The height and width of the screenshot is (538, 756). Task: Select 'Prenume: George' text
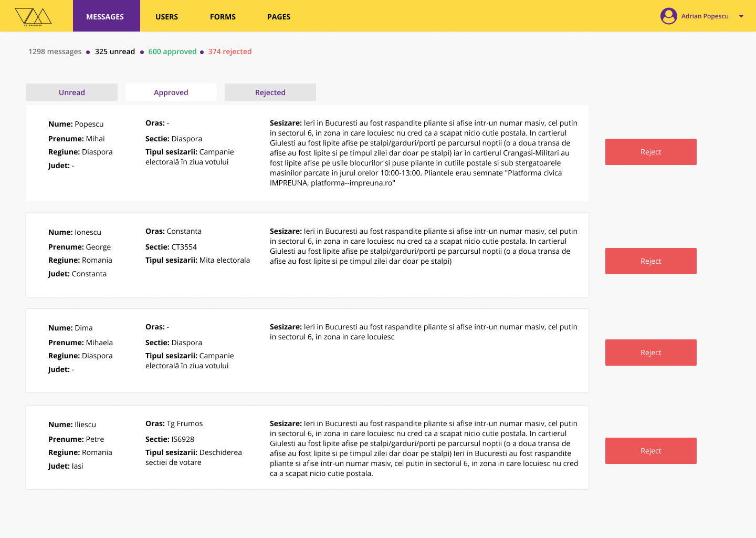pyautogui.click(x=80, y=247)
